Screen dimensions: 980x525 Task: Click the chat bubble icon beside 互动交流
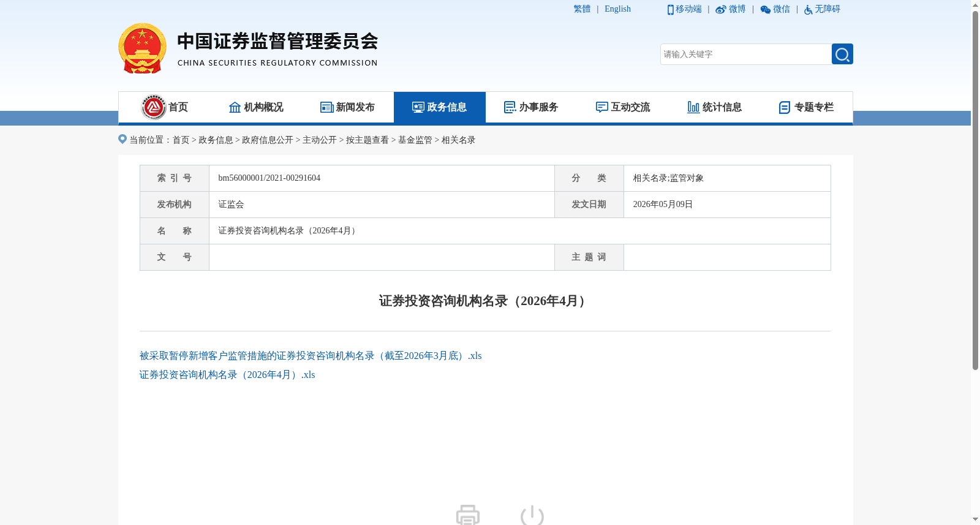tap(602, 107)
